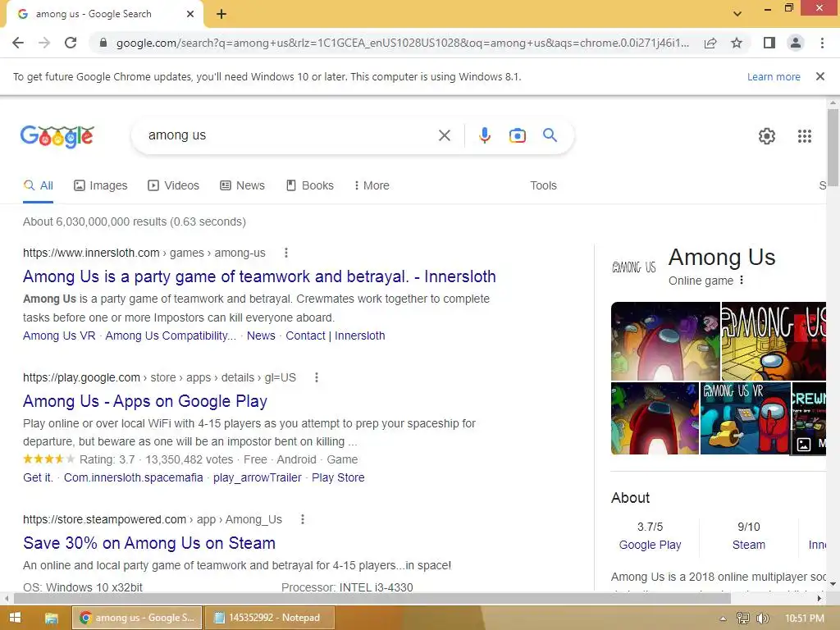Dismiss the Chrome update notification bar
The image size is (840, 630).
pyautogui.click(x=820, y=76)
